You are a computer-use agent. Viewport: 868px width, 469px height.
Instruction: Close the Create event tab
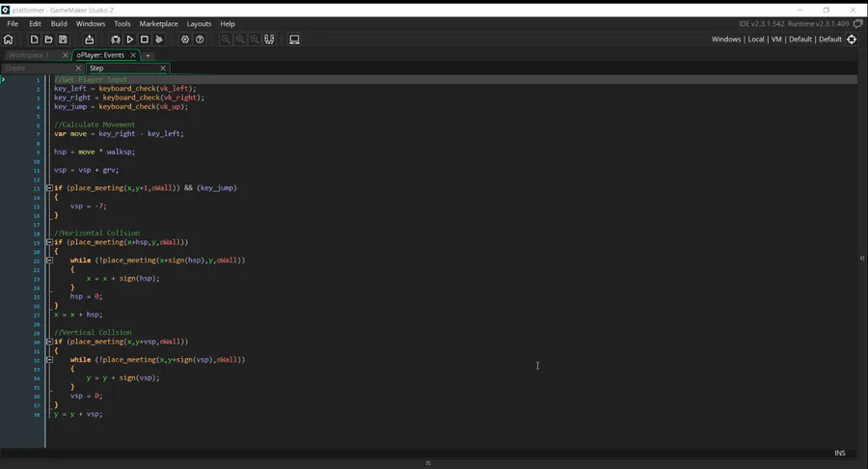point(78,69)
